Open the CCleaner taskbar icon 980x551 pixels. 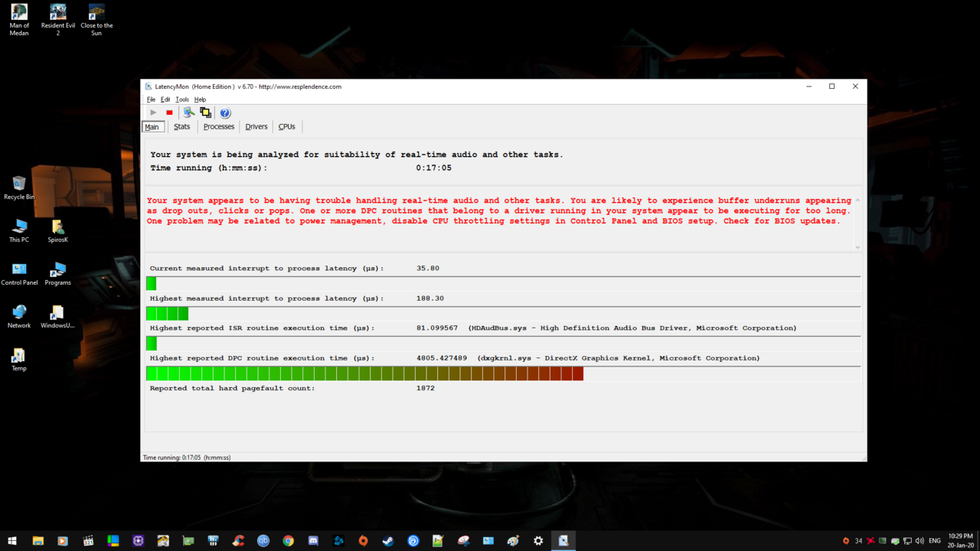click(x=238, y=540)
